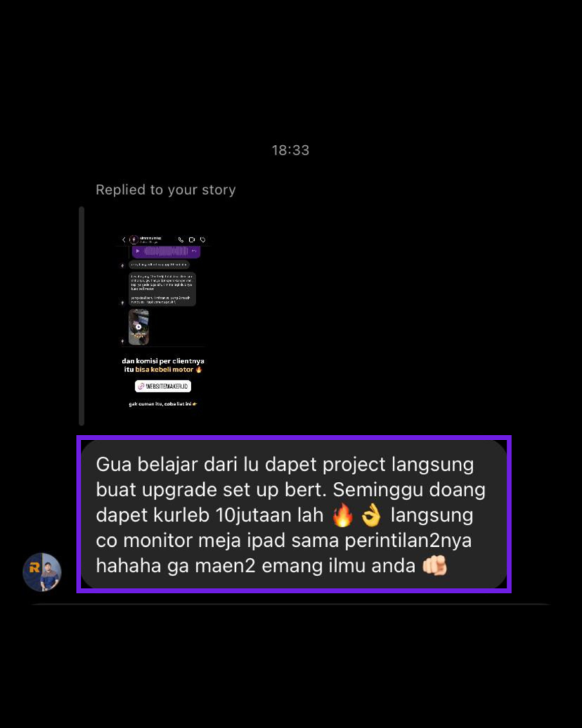Click the "Replied to your story" label

[x=166, y=190]
